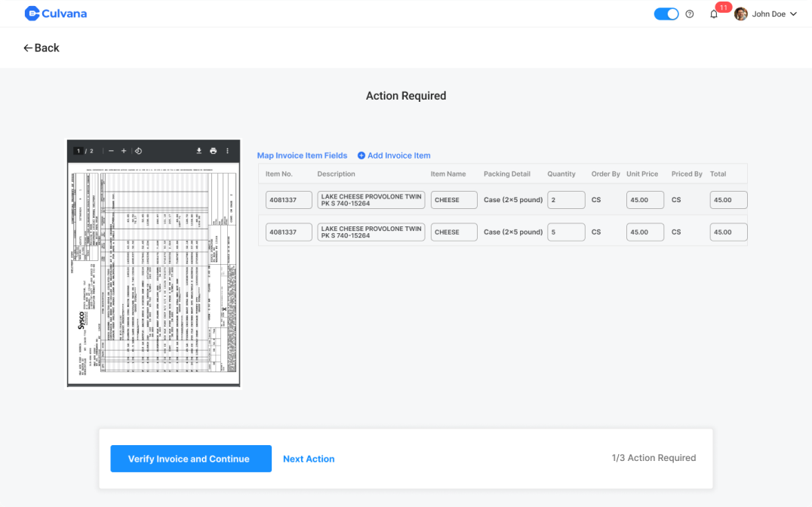Image resolution: width=812 pixels, height=507 pixels.
Task: Print the invoice PDF
Action: 214,151
